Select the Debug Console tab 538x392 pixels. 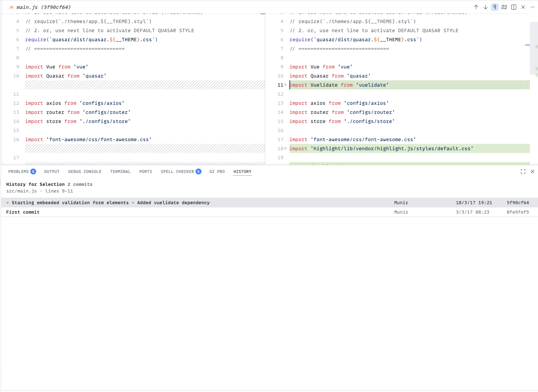click(85, 171)
